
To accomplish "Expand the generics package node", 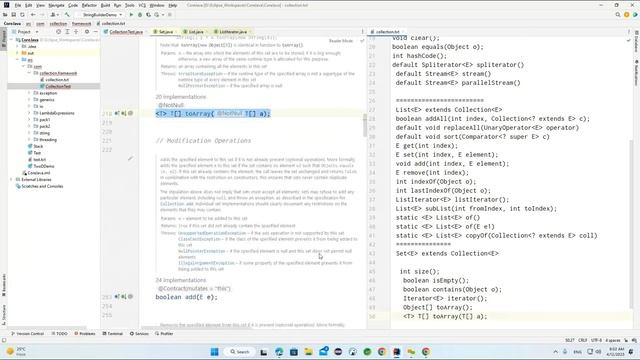I will (29, 100).
